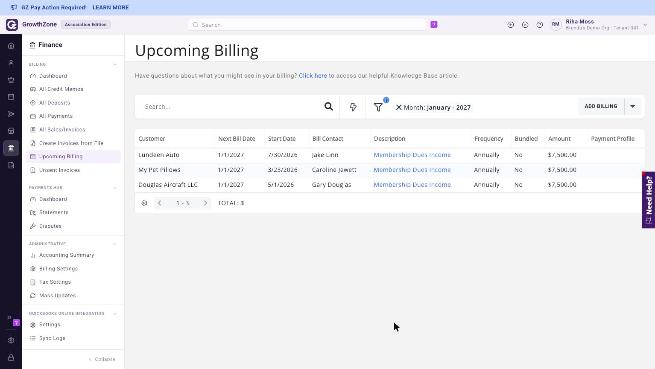Open Lundeen Auto's Membership Dues Income link
This screenshot has height=369, width=655.
(x=412, y=155)
